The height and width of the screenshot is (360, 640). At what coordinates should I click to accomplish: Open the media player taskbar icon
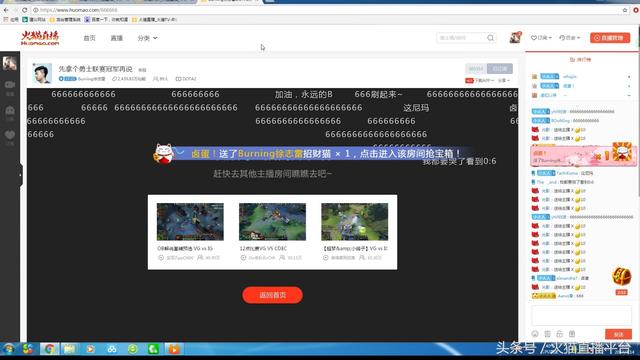point(90,349)
